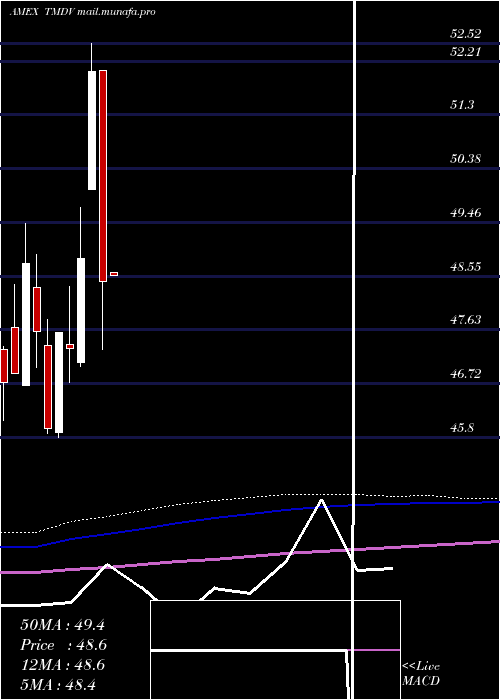Click the Live MACD label
The height and width of the screenshot is (700, 500).
[x=421, y=674]
